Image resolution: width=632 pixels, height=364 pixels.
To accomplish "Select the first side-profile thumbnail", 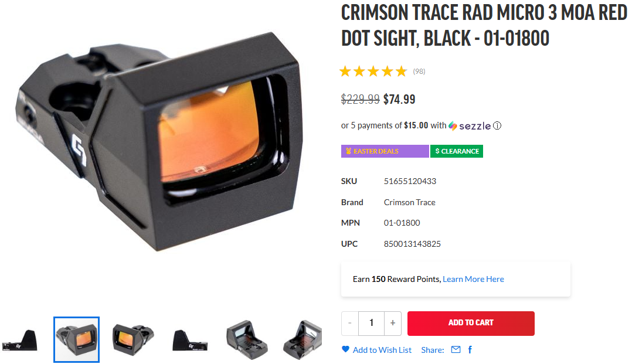I will pyautogui.click(x=20, y=340).
